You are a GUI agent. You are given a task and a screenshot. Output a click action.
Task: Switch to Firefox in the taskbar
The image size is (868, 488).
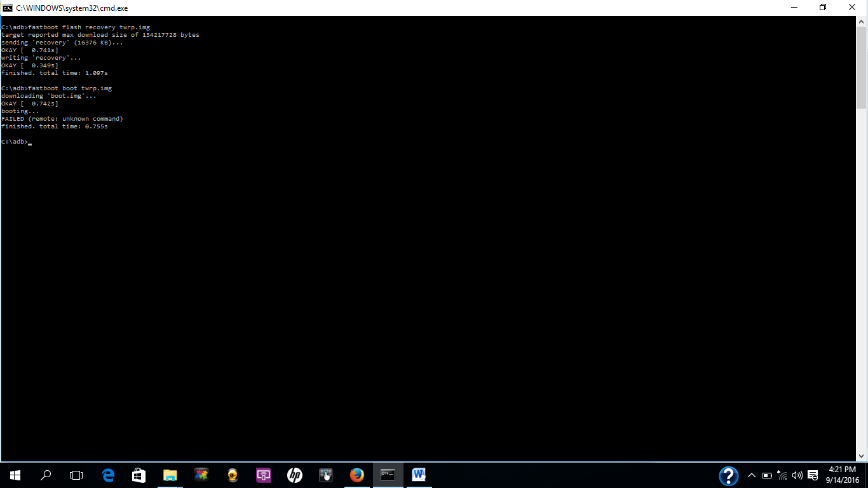pos(356,475)
